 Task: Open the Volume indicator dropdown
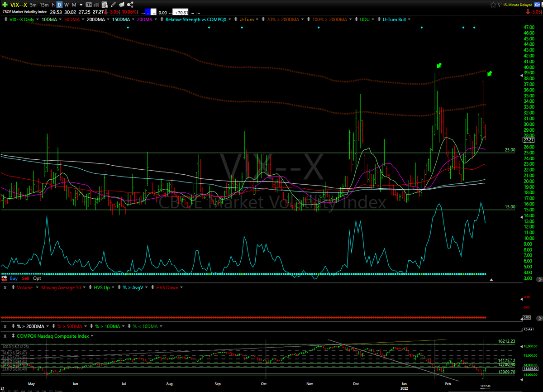(x=37, y=287)
